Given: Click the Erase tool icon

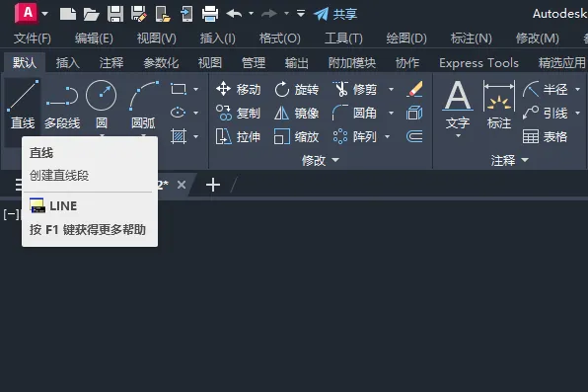Looking at the screenshot, I should [414, 90].
